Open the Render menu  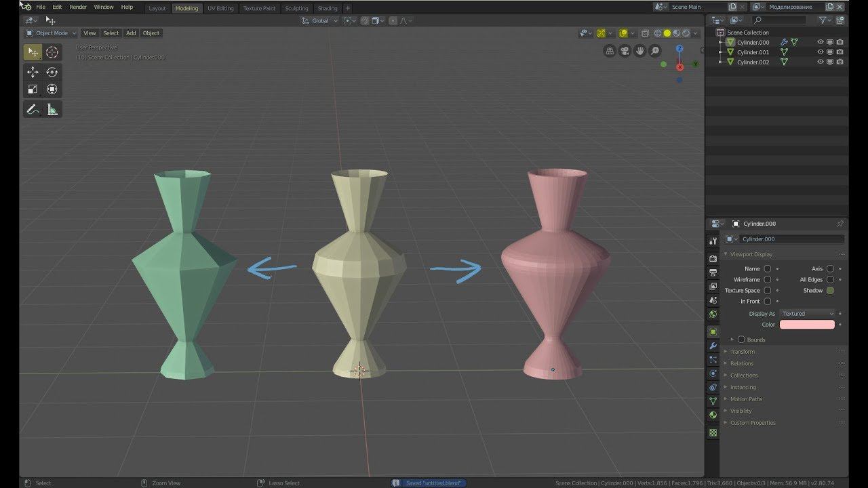pos(78,7)
